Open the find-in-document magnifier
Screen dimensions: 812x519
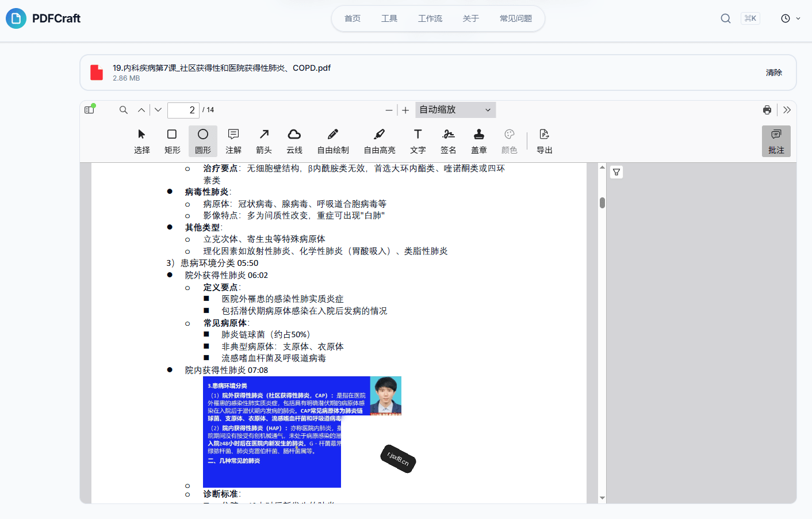point(124,110)
